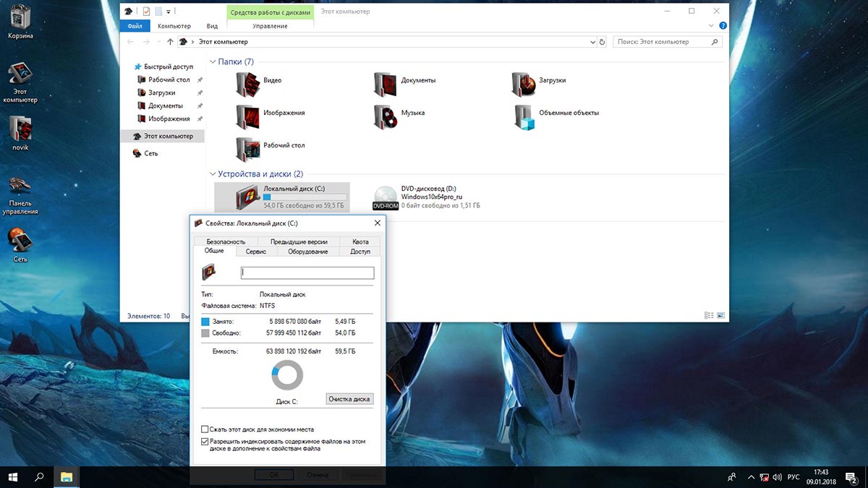Uncheck the allow file content indexing checkbox
The width and height of the screenshot is (868, 488).
[205, 440]
